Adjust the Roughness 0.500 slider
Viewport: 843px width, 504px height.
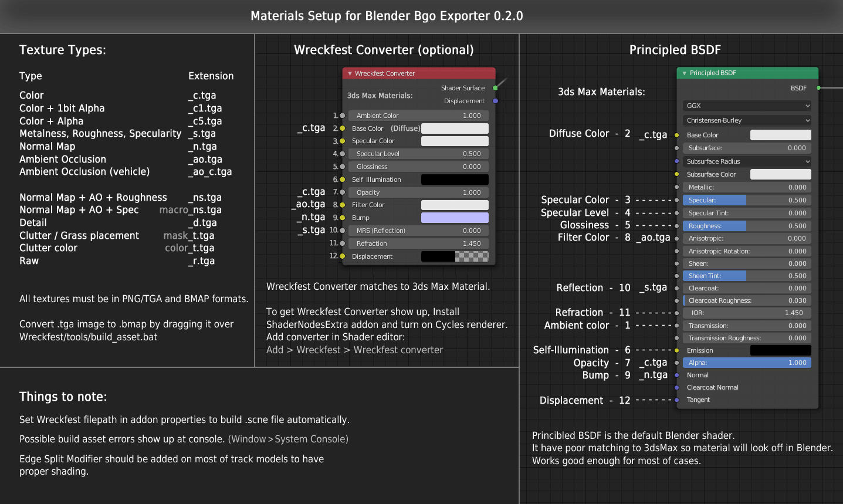(747, 226)
